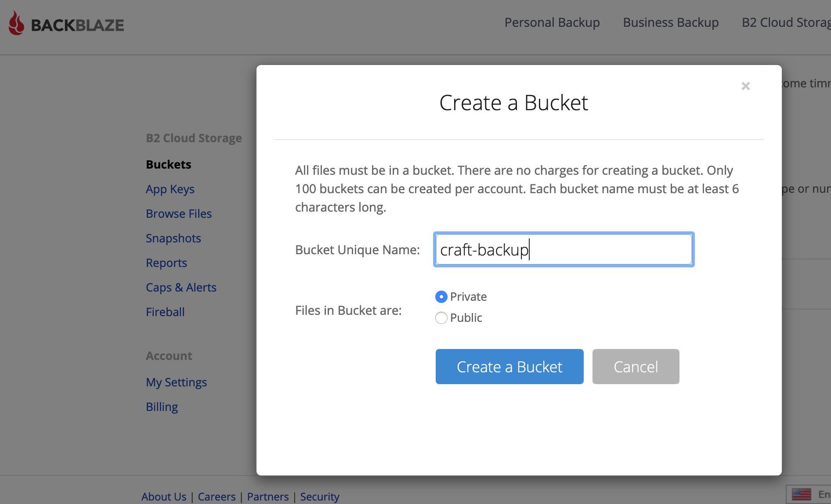Cancel the bucket creation dialog
Viewport: 831px width, 504px height.
tap(636, 367)
